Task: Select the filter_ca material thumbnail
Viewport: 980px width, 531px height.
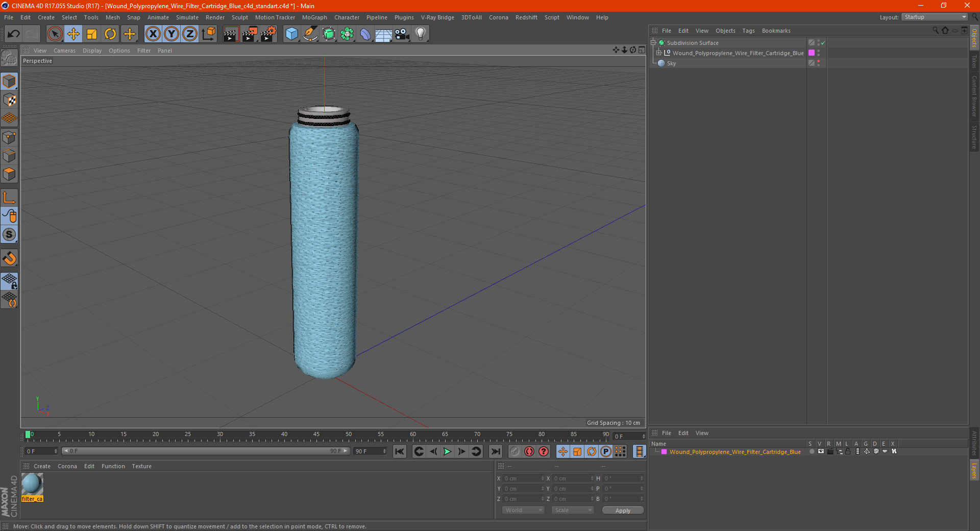Action: point(32,484)
